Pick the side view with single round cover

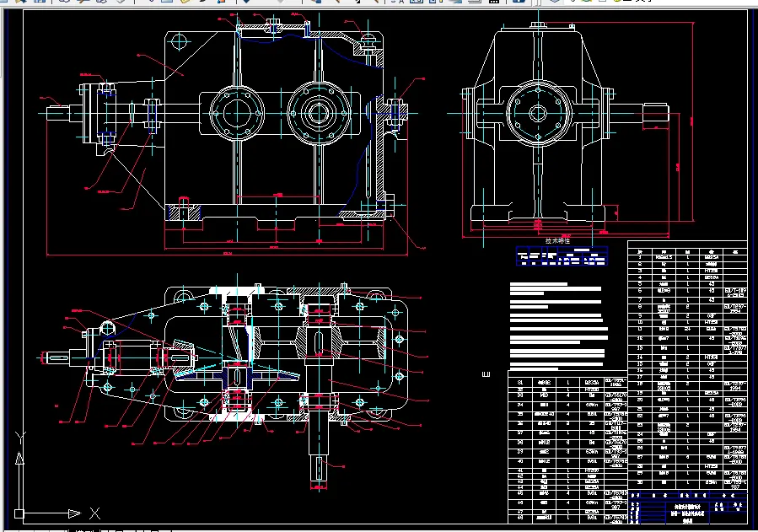(x=571, y=130)
